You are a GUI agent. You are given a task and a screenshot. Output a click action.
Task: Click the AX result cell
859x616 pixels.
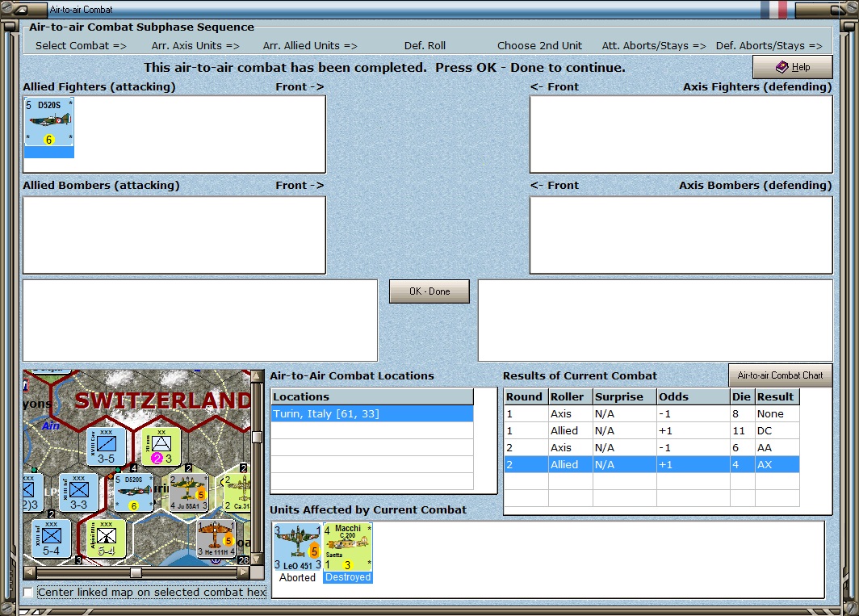(777, 465)
